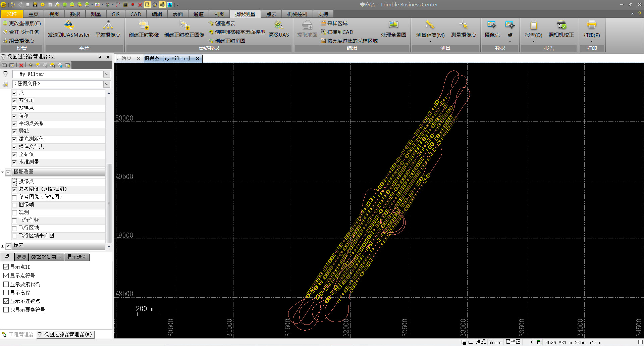Open project settings via the yellow gear icon
The width and height of the screenshot is (644, 346).
pos(43,5)
